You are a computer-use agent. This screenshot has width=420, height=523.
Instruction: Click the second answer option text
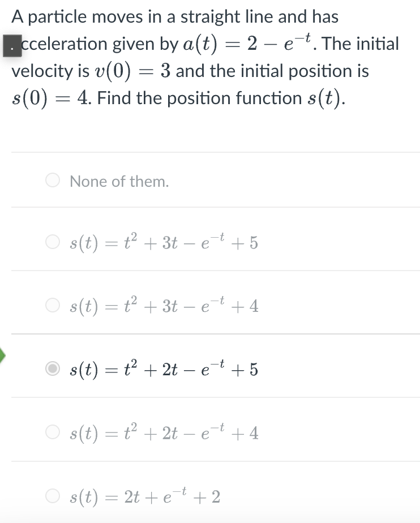[x=162, y=242]
